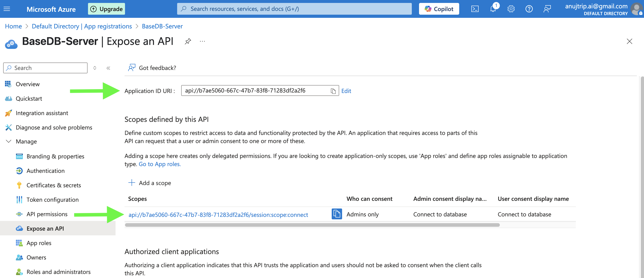This screenshot has height=278, width=644.
Task: Open API permissions in sidebar
Action: tap(47, 214)
